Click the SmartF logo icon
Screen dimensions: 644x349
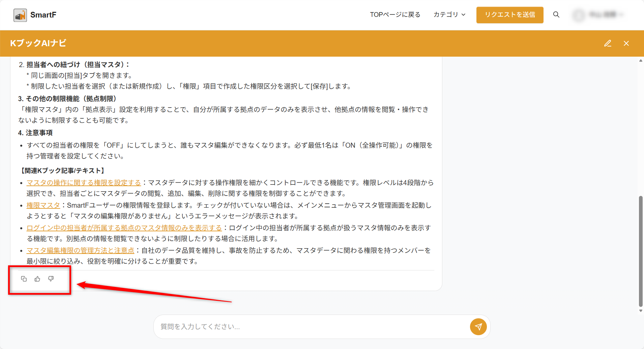pyautogui.click(x=20, y=15)
